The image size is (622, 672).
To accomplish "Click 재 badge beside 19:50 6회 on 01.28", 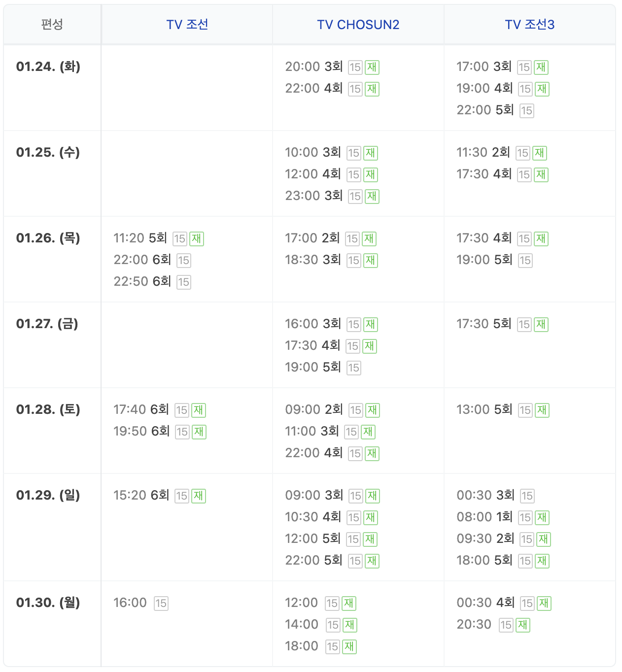I will (x=199, y=432).
